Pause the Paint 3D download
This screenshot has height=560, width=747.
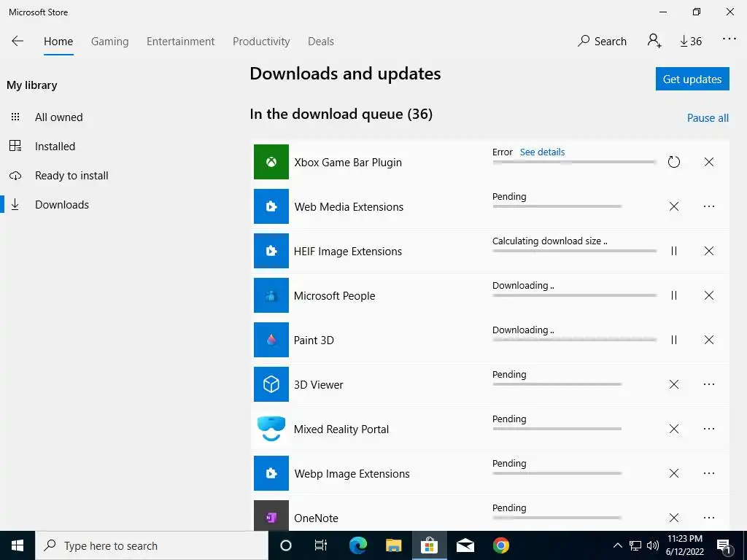pos(673,340)
